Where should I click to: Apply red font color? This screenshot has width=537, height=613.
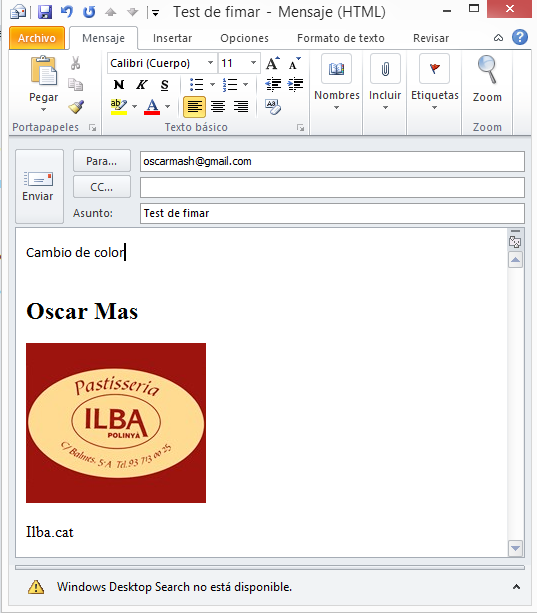tap(152, 106)
